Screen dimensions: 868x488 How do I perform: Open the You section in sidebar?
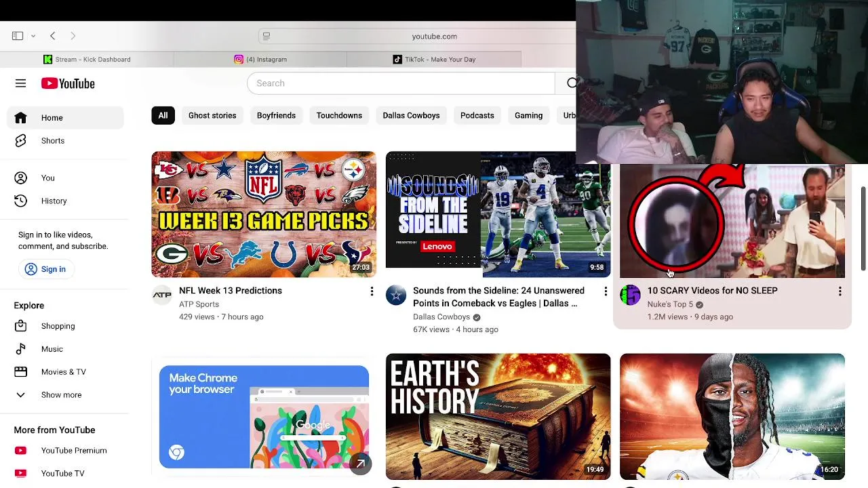click(65, 178)
